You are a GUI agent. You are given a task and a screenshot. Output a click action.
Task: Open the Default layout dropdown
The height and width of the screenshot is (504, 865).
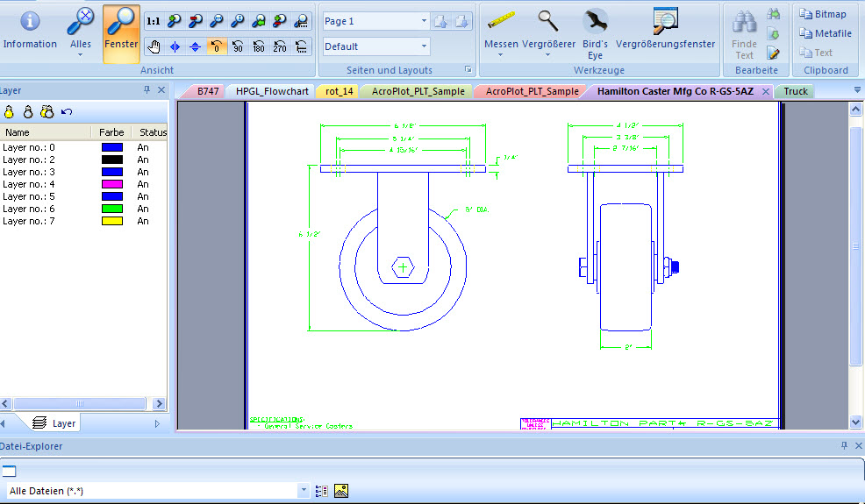pyautogui.click(x=424, y=46)
